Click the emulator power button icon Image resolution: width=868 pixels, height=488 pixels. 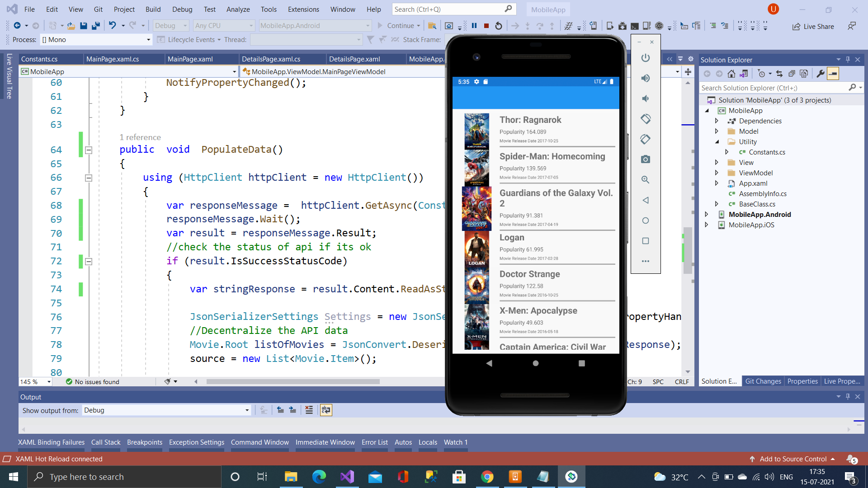tap(646, 58)
